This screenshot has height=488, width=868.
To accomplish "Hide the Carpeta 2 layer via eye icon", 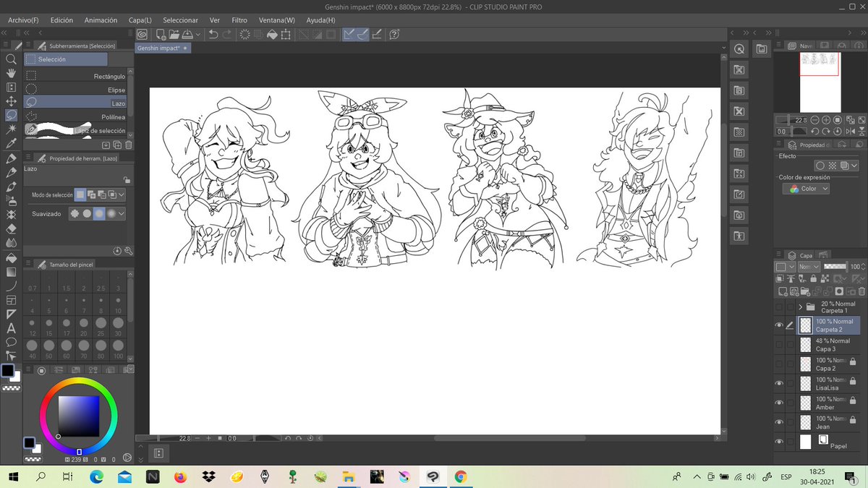I will [x=779, y=325].
